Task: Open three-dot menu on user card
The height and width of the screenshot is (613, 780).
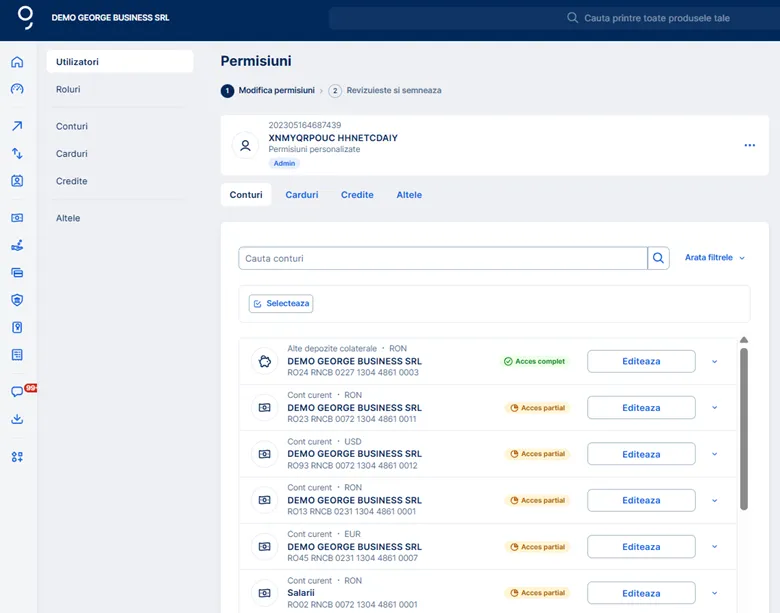Action: click(749, 146)
